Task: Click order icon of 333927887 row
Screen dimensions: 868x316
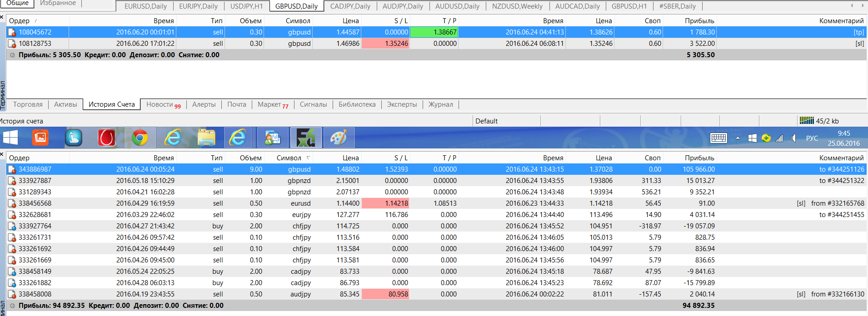Action: tap(12, 181)
